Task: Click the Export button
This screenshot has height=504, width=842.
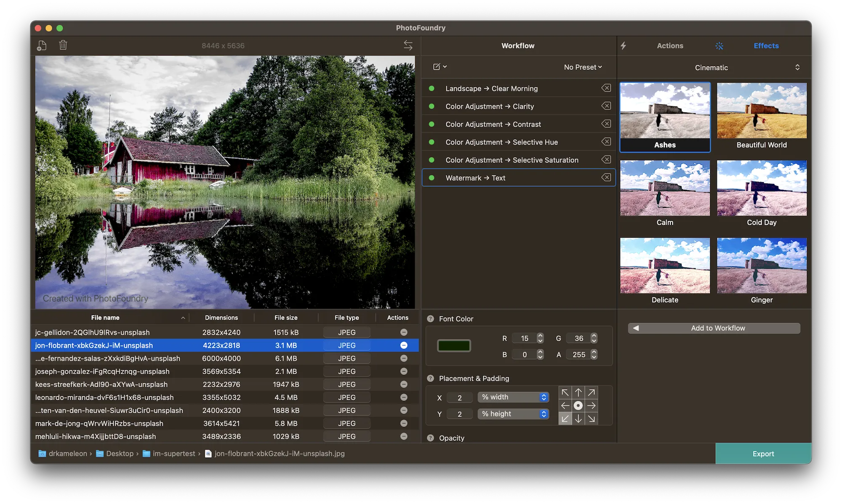Action: 763,454
